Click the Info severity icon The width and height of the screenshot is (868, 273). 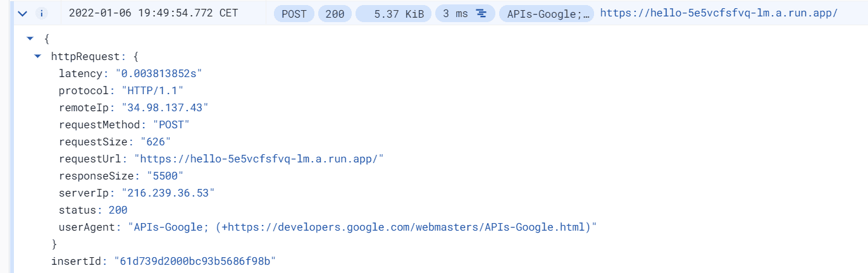(41, 13)
